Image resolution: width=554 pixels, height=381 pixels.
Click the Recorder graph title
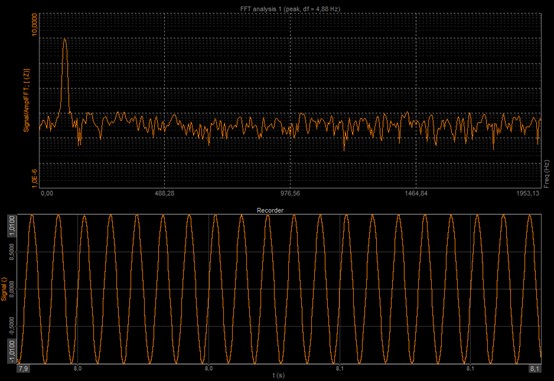coord(270,210)
